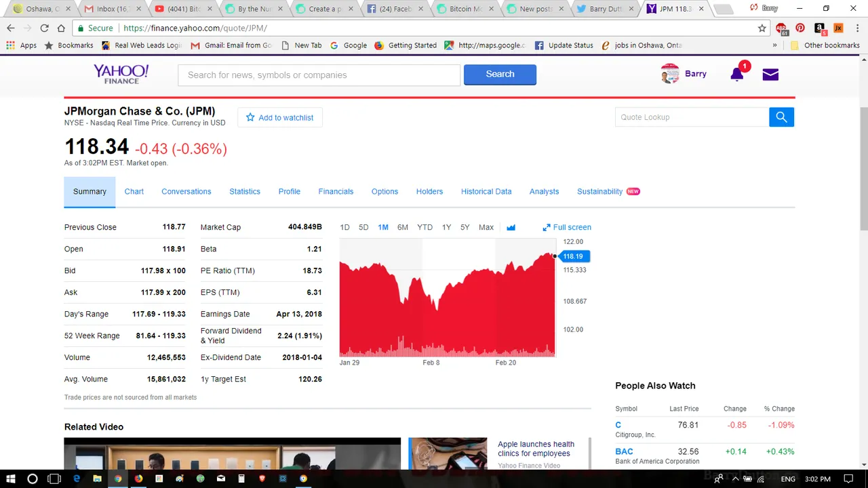Open the Profile tab
Image resolution: width=868 pixels, height=488 pixels.
290,192
